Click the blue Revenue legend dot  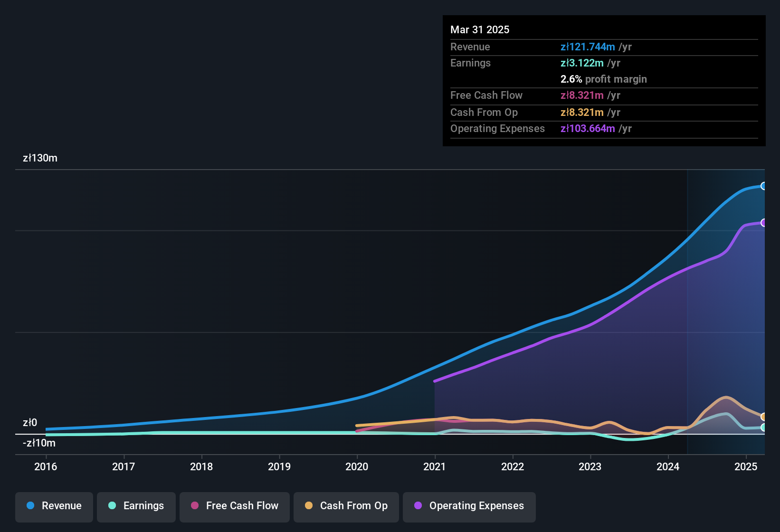coord(30,506)
